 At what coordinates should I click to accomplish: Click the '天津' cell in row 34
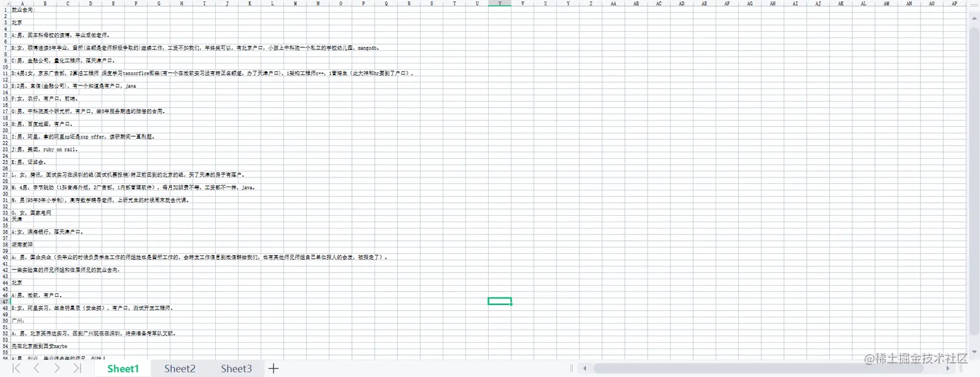pos(17,219)
